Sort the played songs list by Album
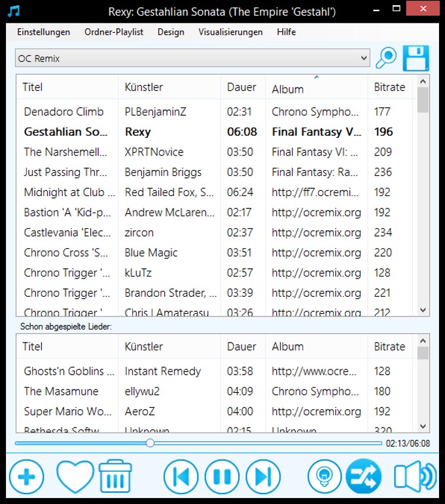Image resolution: width=445 pixels, height=504 pixels. click(x=316, y=346)
